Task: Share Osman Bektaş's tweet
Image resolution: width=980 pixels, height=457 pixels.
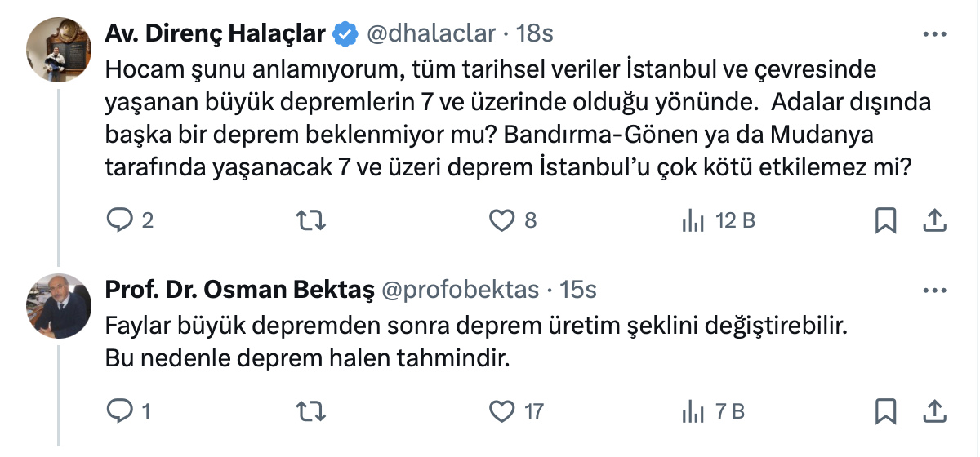Action: pos(934,410)
